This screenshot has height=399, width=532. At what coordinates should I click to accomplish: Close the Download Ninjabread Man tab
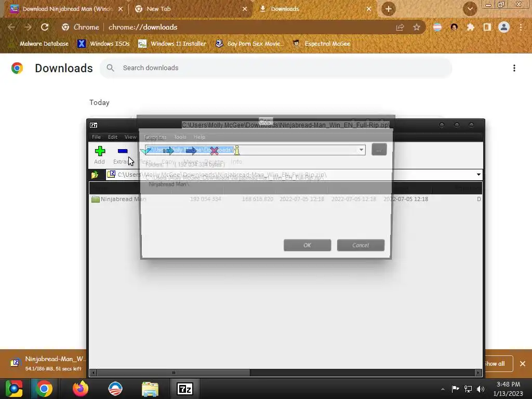[121, 9]
